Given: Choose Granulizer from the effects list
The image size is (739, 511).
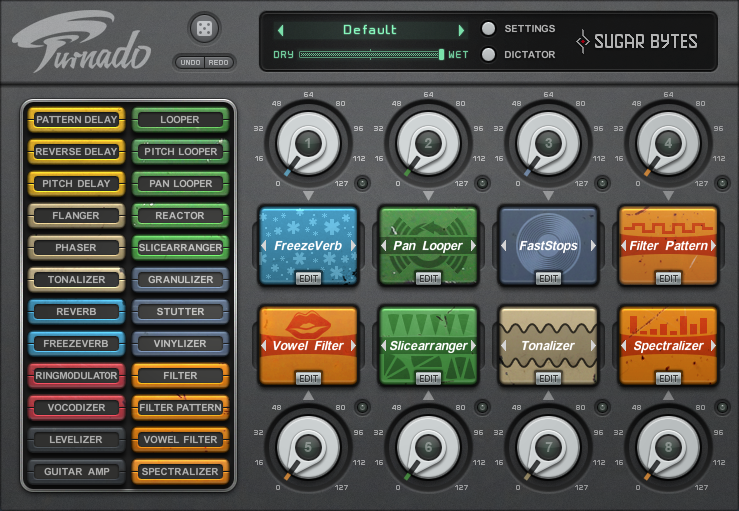Looking at the screenshot, I should (x=180, y=279).
